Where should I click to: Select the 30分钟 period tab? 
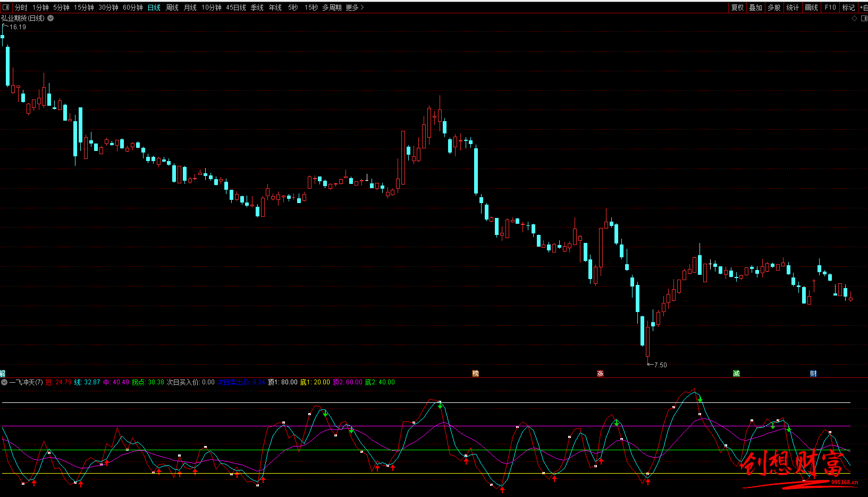click(x=108, y=7)
